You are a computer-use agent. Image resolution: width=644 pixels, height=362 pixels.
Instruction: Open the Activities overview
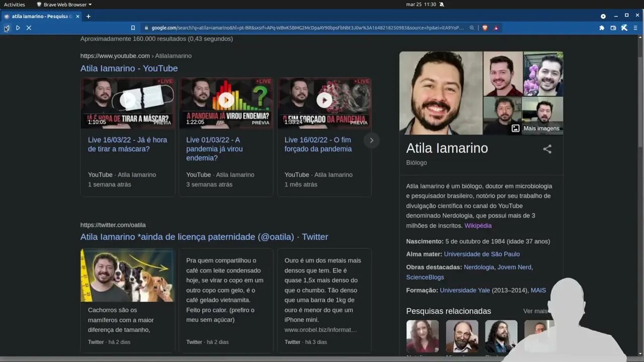pyautogui.click(x=15, y=5)
